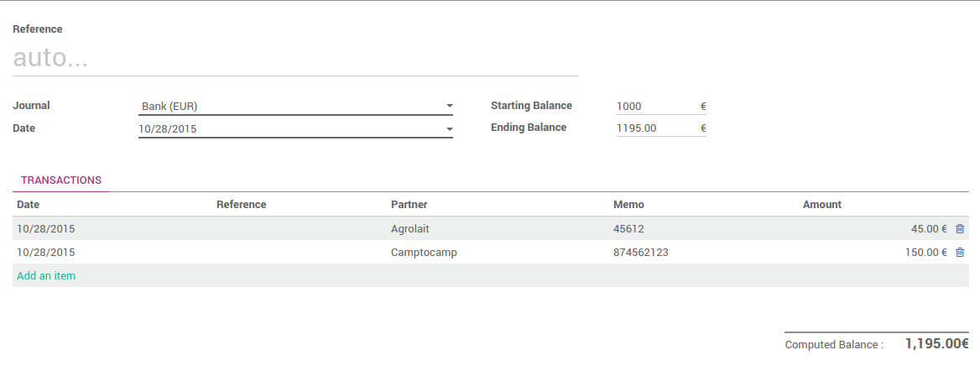Delete the Camptocamp transaction row
This screenshot has height=376, width=980.
click(x=960, y=252)
